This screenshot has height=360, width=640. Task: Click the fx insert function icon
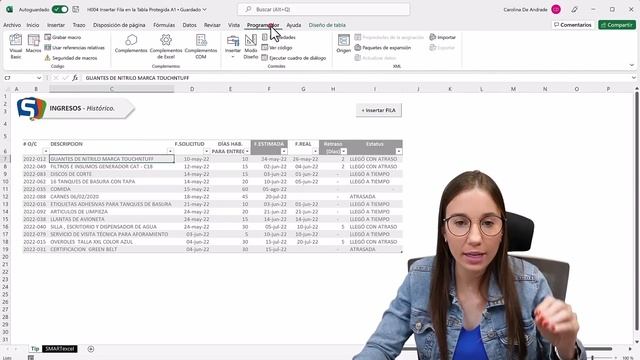(x=75, y=78)
